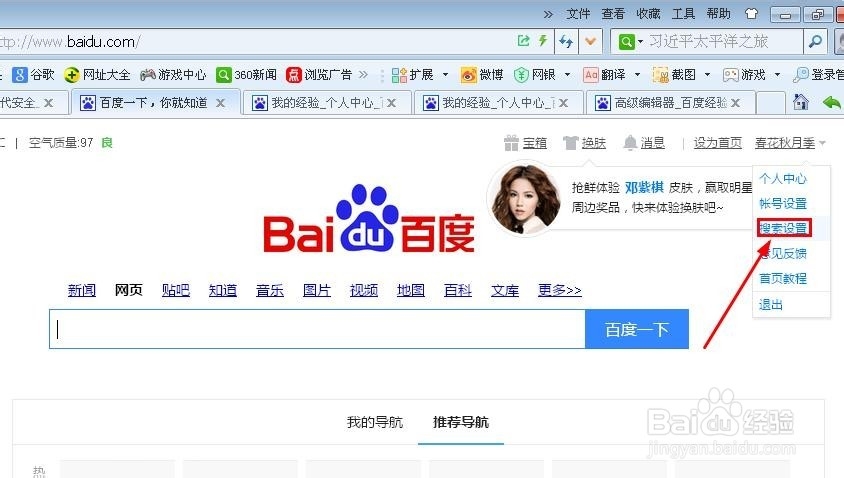This screenshot has height=478, width=844.
Task: Switch to 我的导航 tab
Action: pos(375,423)
